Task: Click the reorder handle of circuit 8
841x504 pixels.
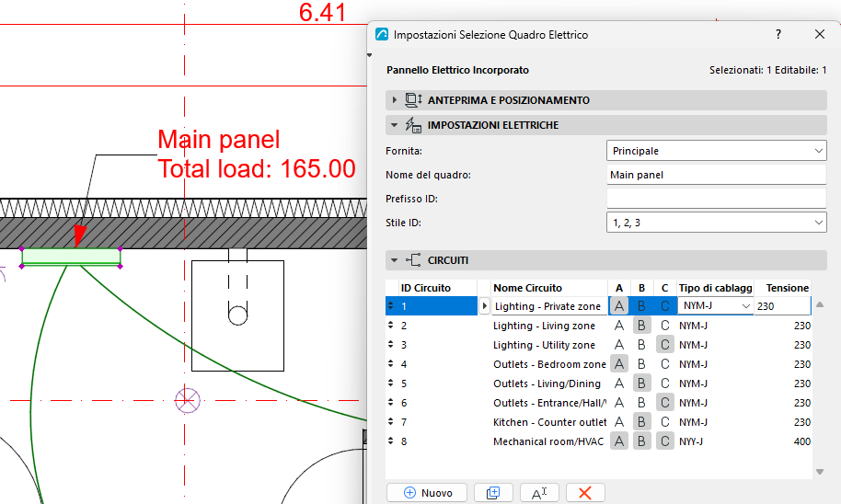Action: pos(390,441)
